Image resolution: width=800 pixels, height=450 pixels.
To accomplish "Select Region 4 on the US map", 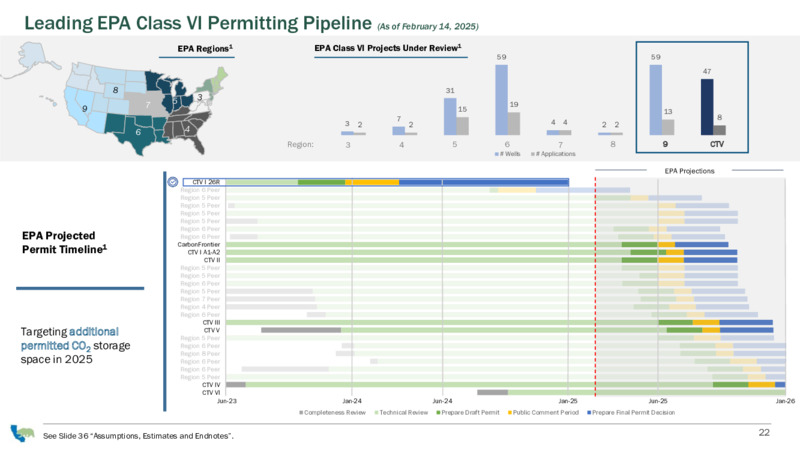I will (x=187, y=129).
